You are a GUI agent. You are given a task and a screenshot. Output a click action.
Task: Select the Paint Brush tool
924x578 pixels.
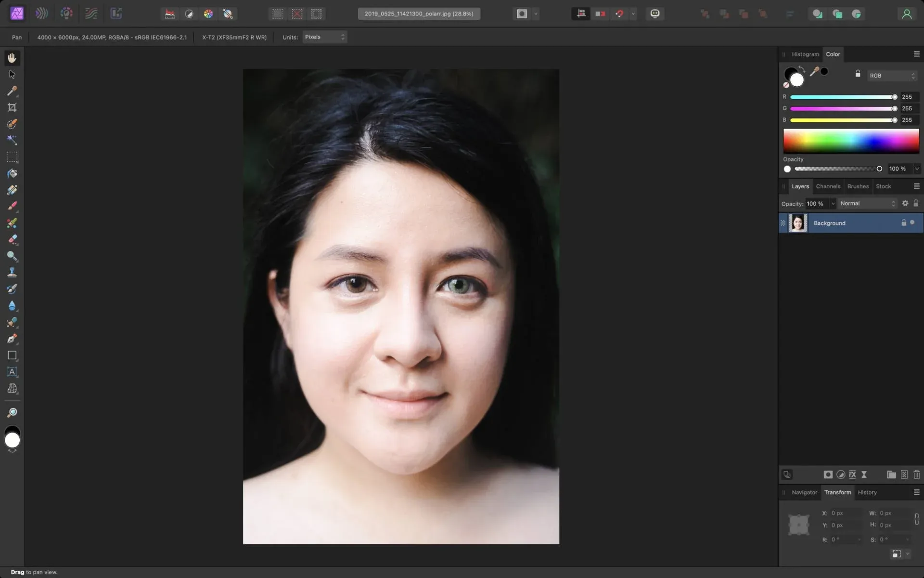pos(12,206)
